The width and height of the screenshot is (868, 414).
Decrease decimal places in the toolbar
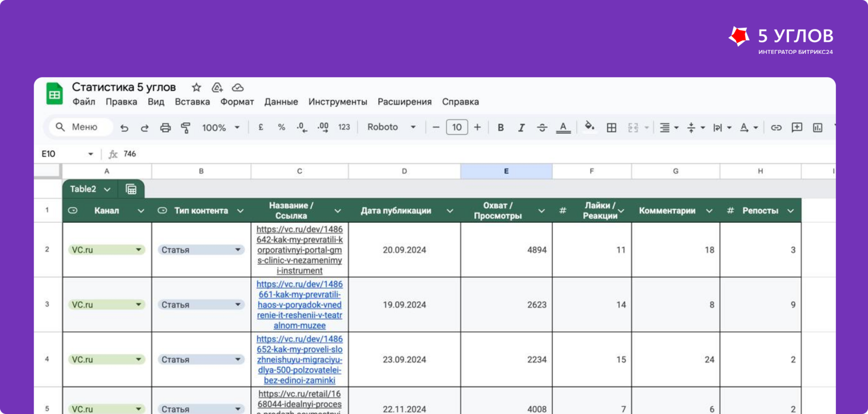tap(302, 127)
